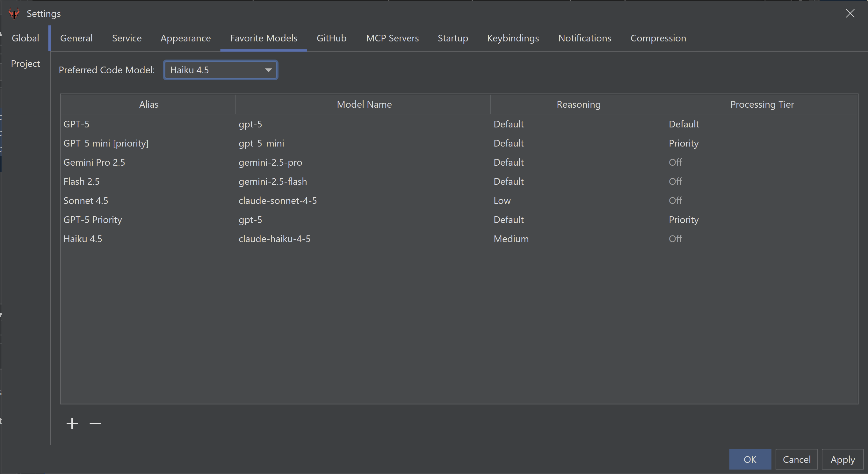Screen dimensions: 868x474
Task: Click the minus icon to remove model
Action: click(x=95, y=423)
